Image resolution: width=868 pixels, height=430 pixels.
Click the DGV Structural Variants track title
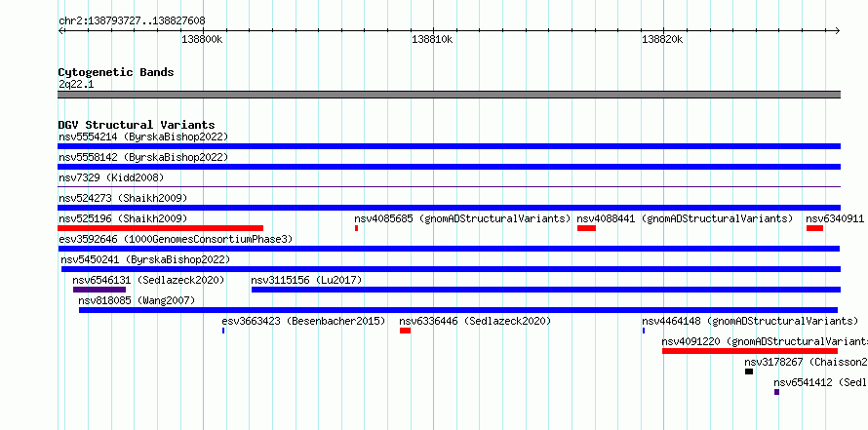click(137, 125)
